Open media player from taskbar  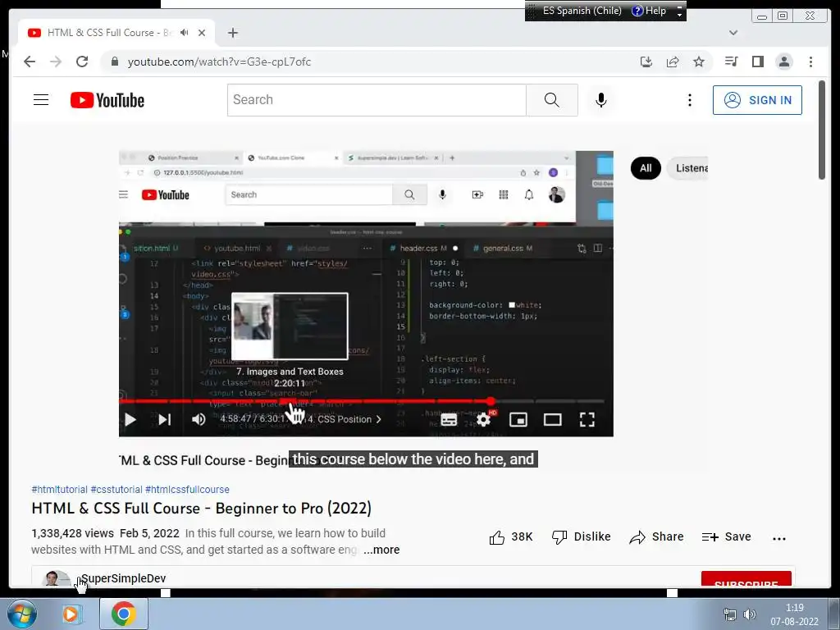71,614
